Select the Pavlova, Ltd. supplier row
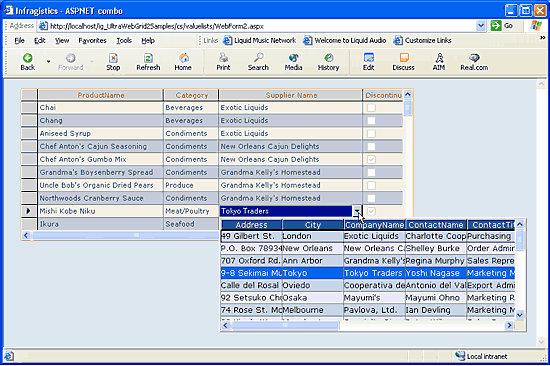The height and width of the screenshot is (366, 550). 368,310
